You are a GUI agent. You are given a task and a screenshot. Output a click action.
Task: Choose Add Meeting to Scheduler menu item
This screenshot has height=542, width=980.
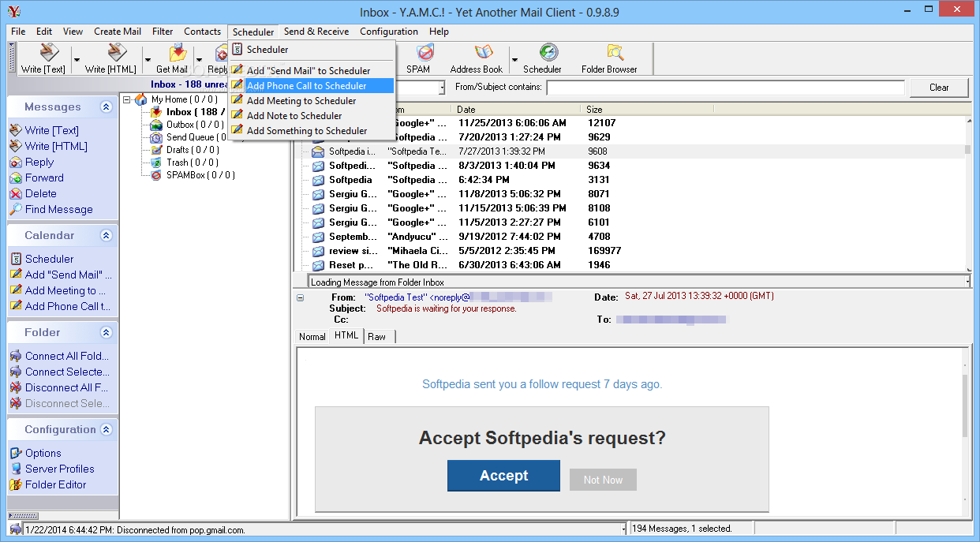pos(312,100)
